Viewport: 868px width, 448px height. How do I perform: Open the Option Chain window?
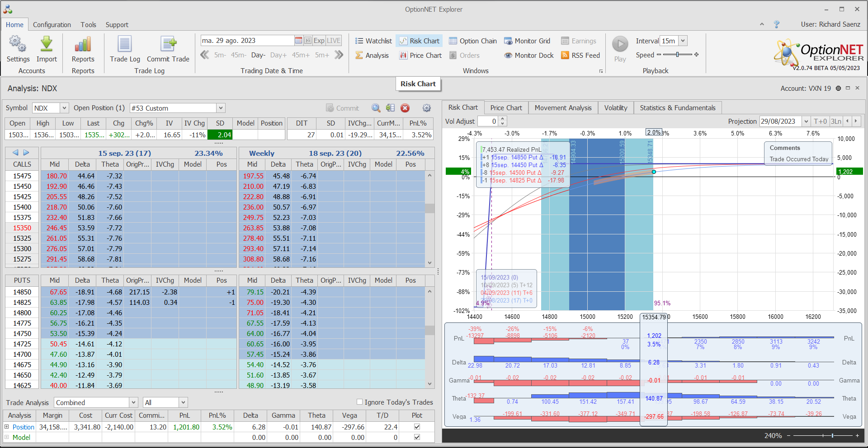473,41
